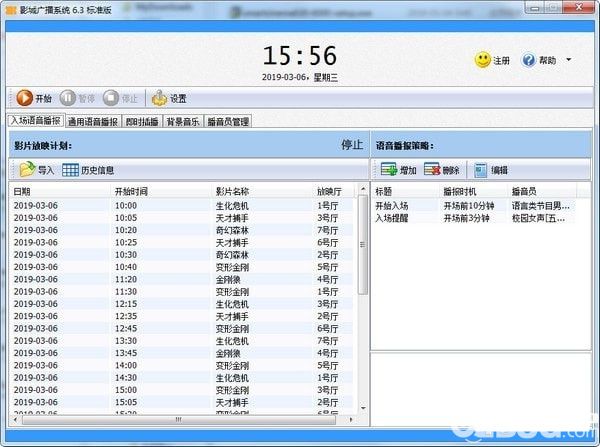This screenshot has width=600, height=447.
Task: Click the 校园女声[五... announcer cell
Action: point(538,218)
